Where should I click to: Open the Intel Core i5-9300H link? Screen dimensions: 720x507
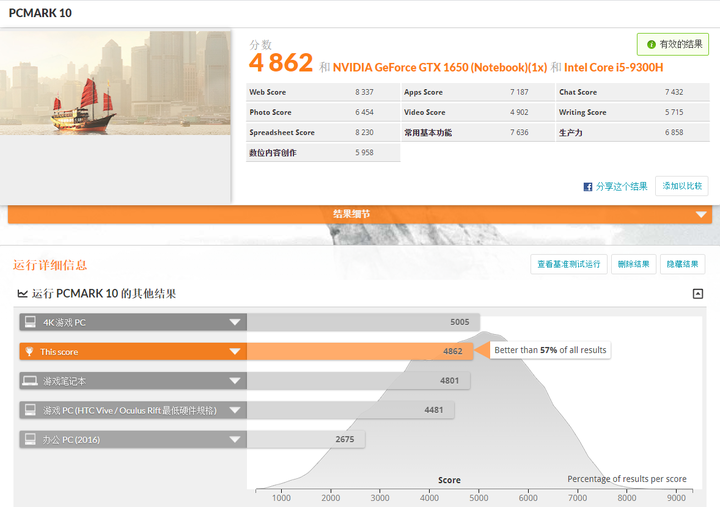[x=613, y=68]
